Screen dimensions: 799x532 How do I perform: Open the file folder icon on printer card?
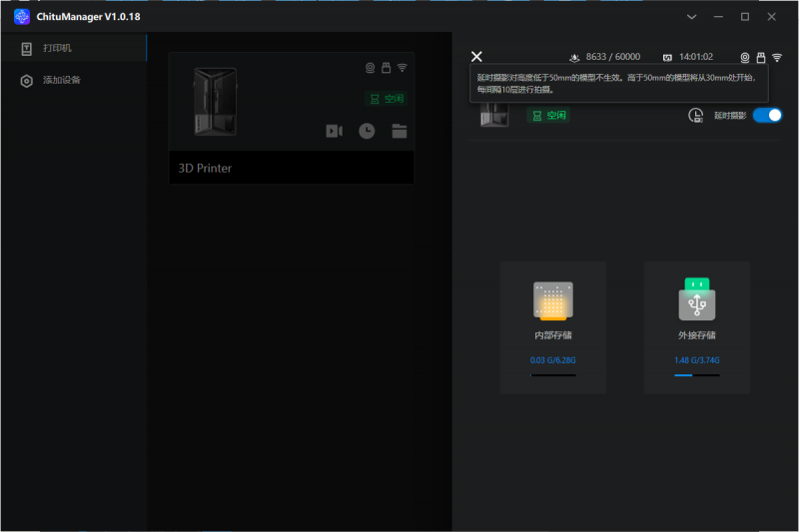click(399, 131)
